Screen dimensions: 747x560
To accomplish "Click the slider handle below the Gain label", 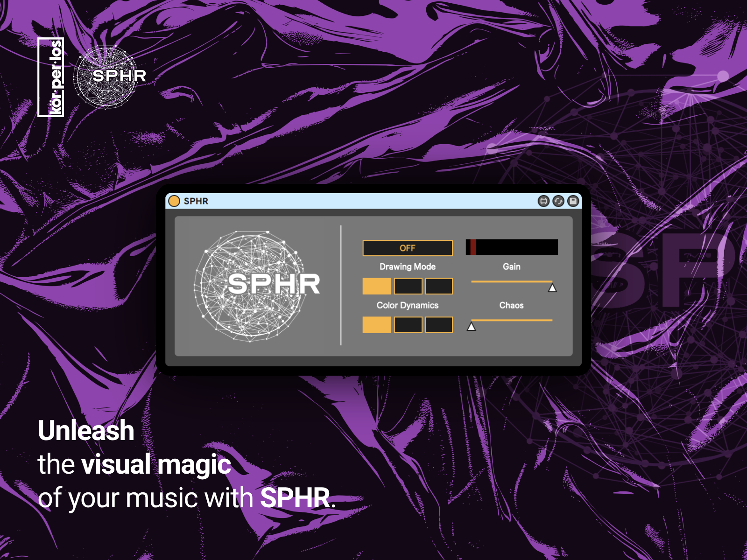I will point(552,288).
